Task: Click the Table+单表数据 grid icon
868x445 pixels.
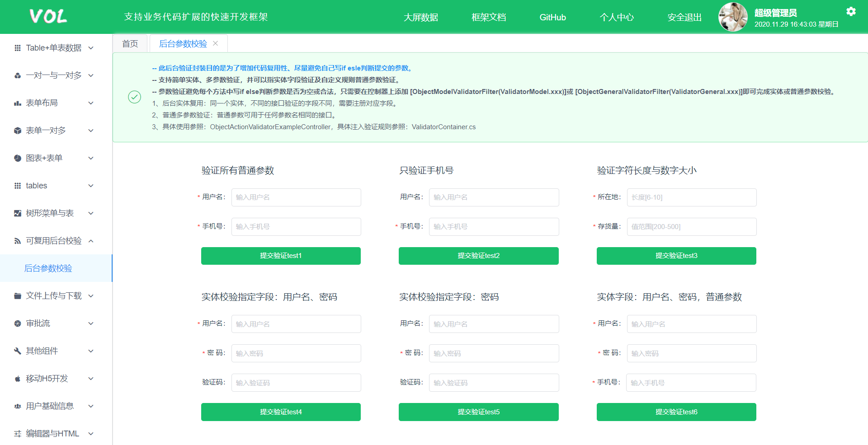Action: (18, 48)
